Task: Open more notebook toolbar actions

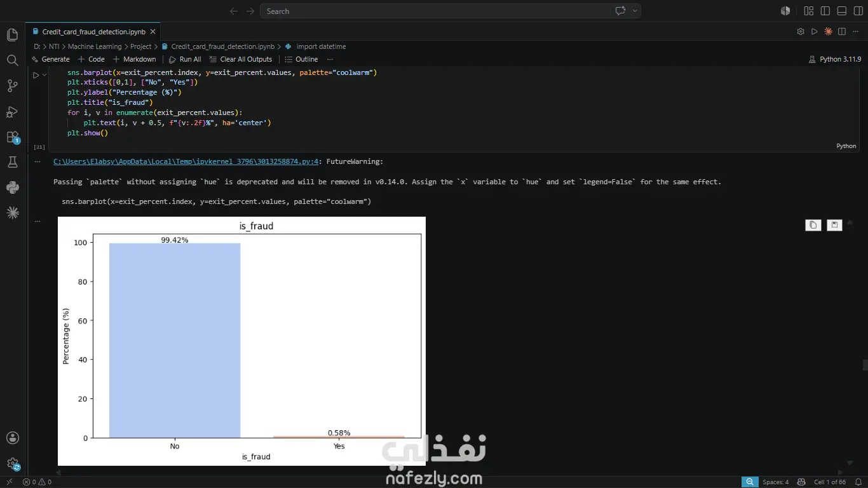Action: pyautogui.click(x=330, y=59)
